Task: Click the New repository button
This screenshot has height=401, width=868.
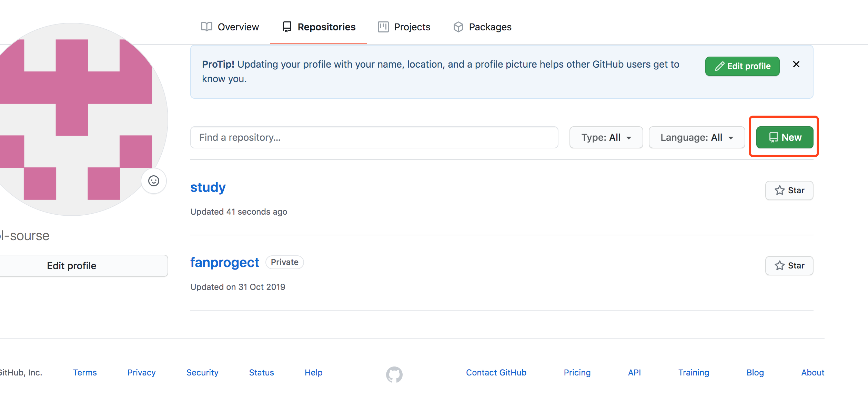Action: 785,137
